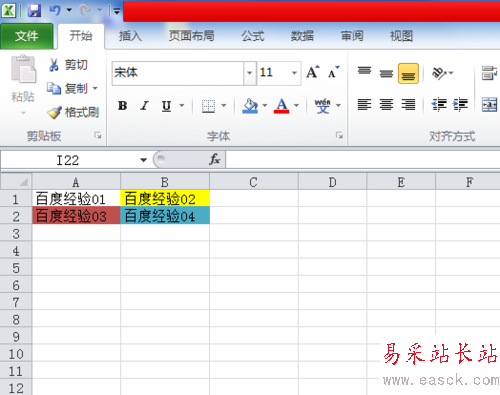Click the 宋体 font name field
500x395 pixels.
click(x=178, y=73)
